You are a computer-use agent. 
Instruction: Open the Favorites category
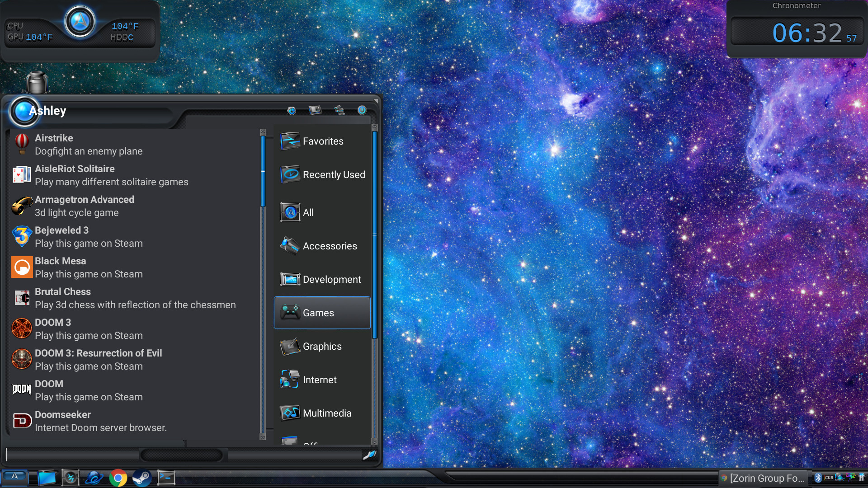click(x=322, y=141)
